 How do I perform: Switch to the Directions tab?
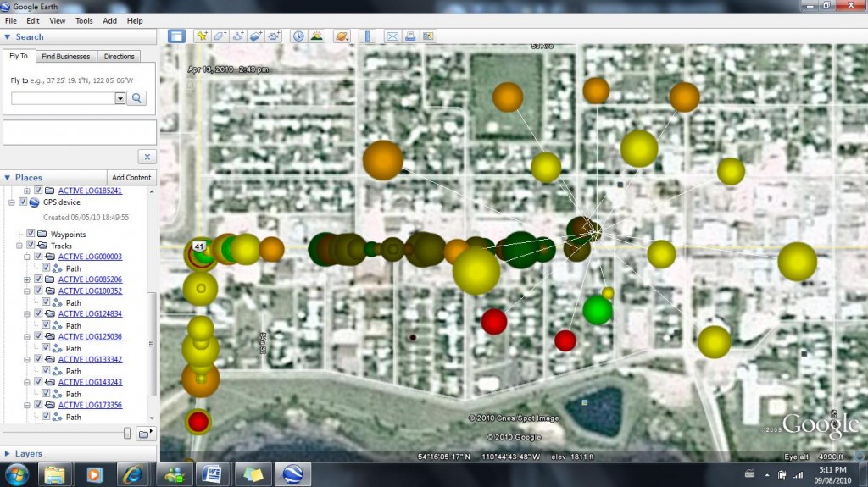tap(119, 57)
